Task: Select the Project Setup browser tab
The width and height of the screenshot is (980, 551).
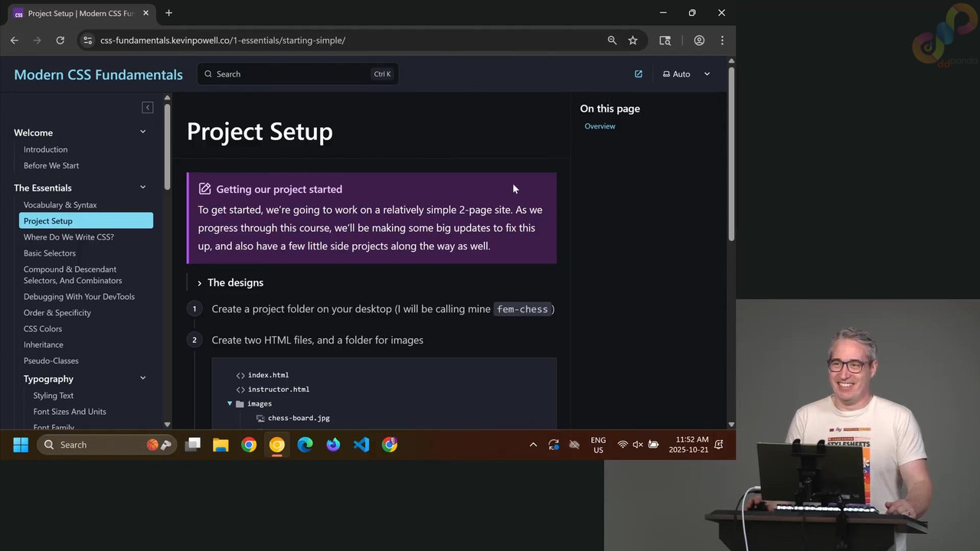Action: tap(81, 13)
